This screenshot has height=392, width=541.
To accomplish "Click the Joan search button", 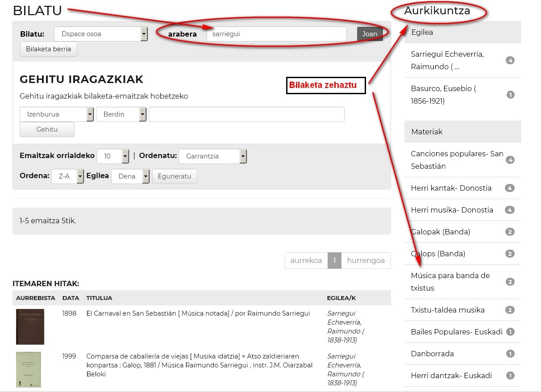I will [370, 34].
